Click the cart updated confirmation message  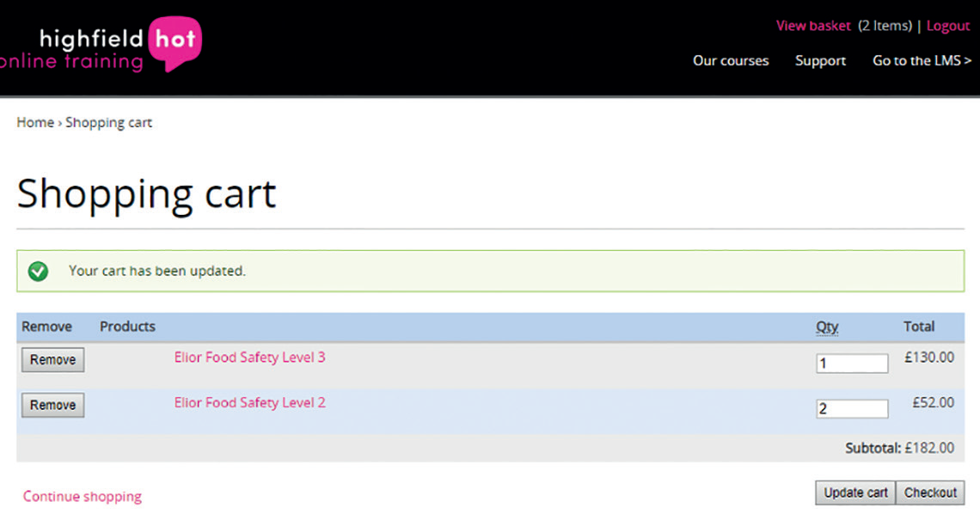pyautogui.click(x=157, y=271)
